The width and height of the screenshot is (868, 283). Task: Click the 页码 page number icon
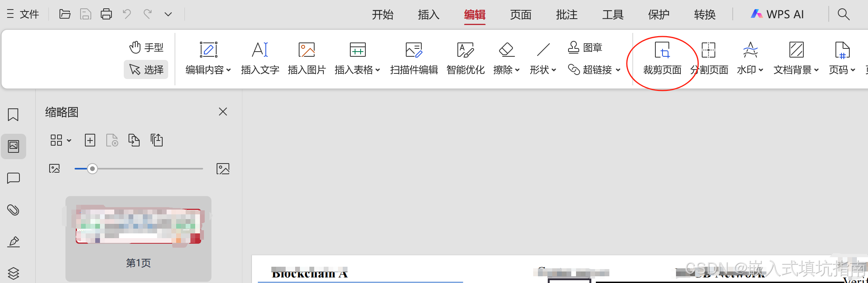842,50
